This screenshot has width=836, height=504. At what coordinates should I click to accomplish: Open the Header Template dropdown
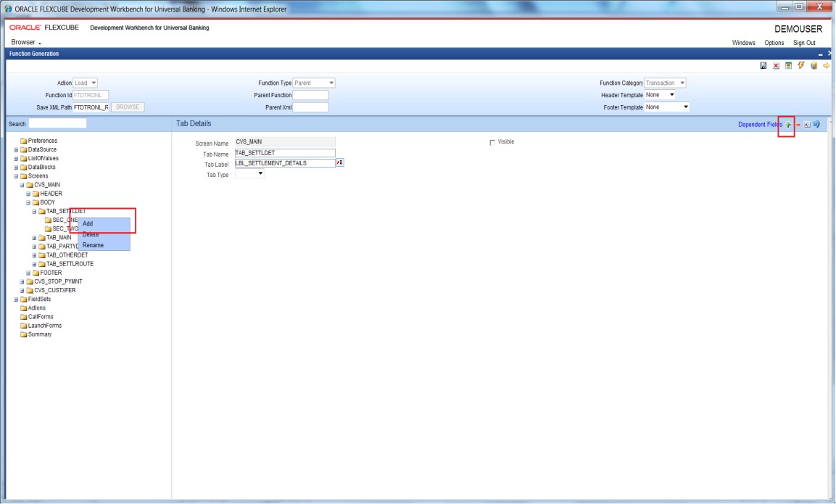[660, 95]
